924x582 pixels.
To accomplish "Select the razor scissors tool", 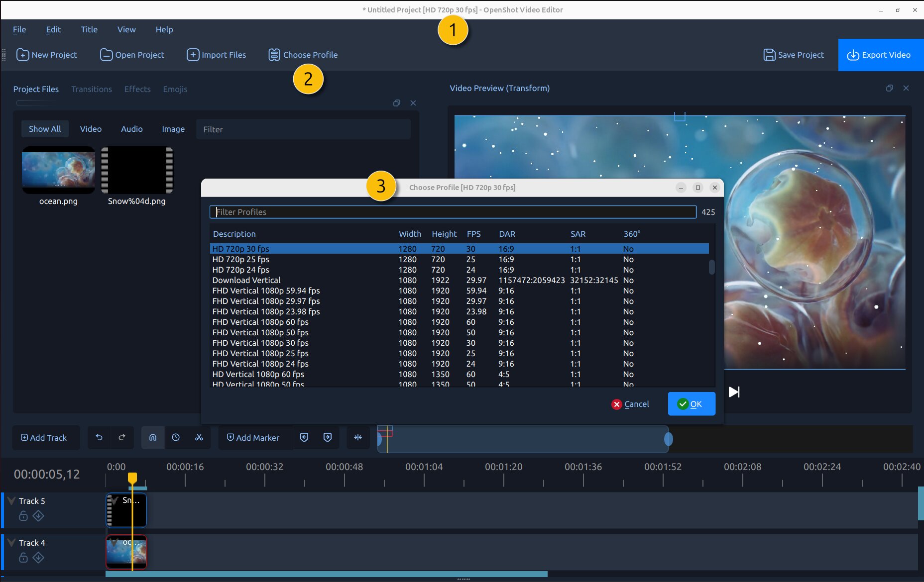I will (199, 437).
